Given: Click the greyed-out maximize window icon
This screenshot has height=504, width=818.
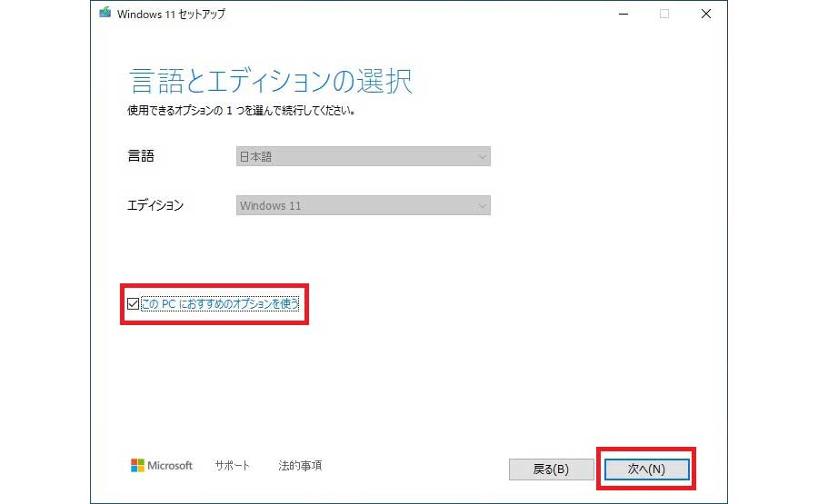Looking at the screenshot, I should point(664,14).
